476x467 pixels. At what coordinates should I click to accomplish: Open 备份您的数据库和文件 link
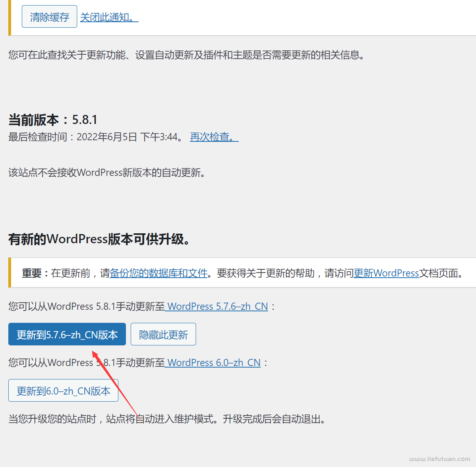(158, 273)
